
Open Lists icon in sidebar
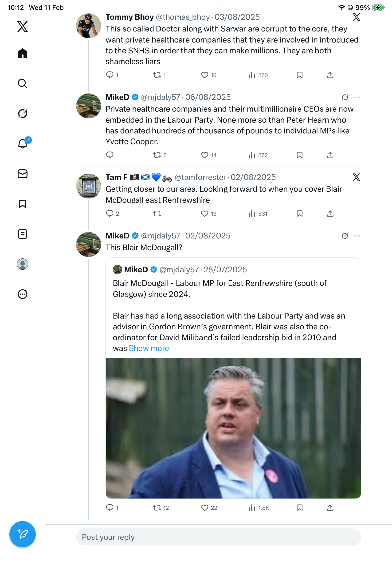(23, 234)
